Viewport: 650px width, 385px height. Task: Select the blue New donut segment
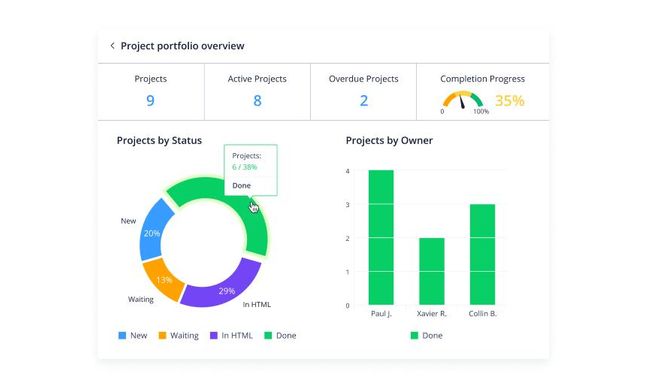(153, 230)
